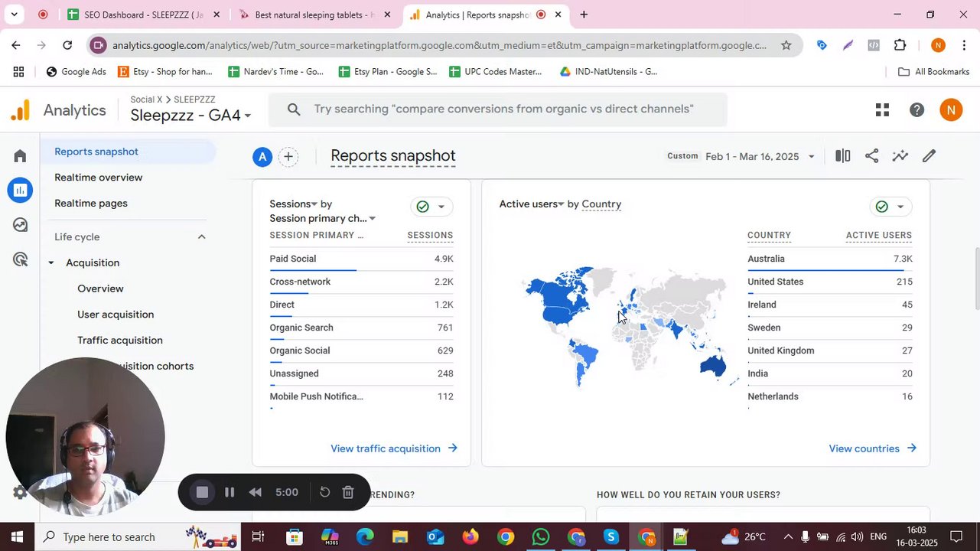Screen dimensions: 980x551
Task: Go back in browser history
Action: [16, 45]
